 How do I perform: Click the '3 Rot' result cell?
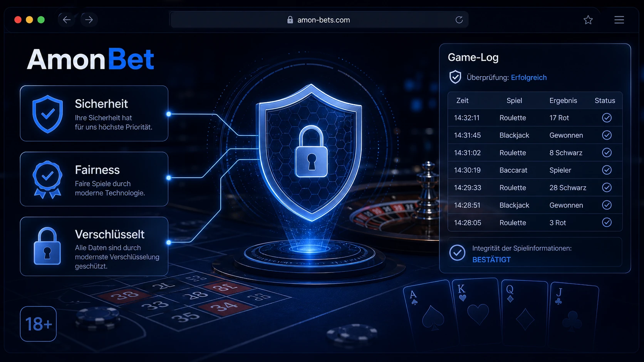[x=558, y=223]
